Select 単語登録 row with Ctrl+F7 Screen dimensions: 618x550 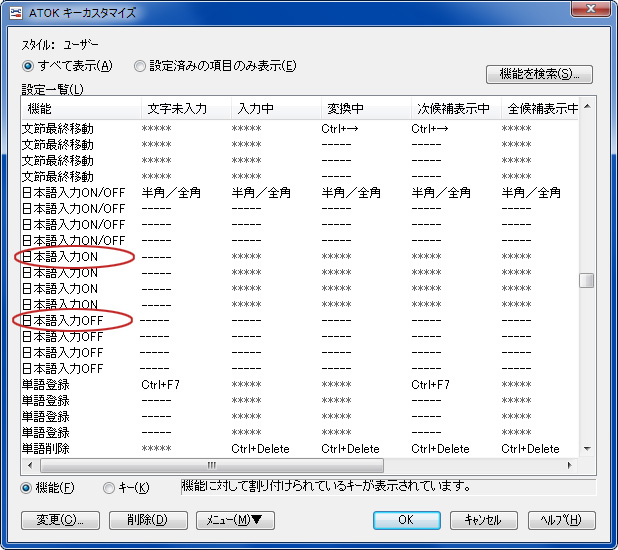click(x=300, y=384)
